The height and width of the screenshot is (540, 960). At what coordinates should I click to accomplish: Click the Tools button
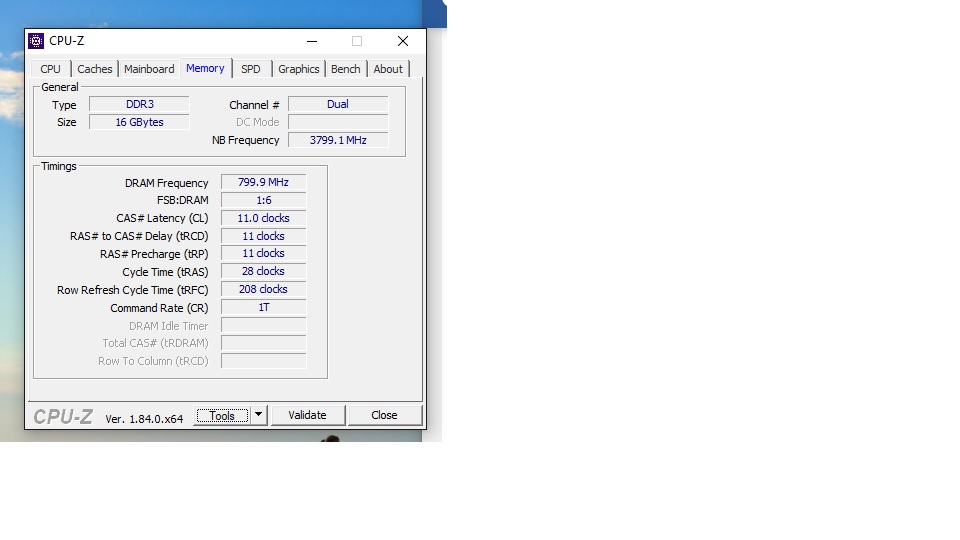click(x=222, y=416)
